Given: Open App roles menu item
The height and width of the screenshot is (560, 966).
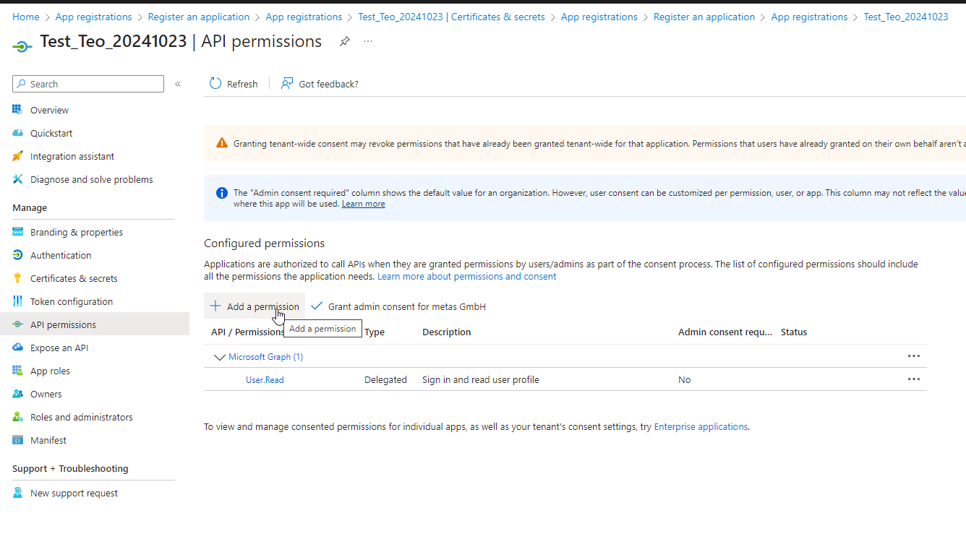Looking at the screenshot, I should pos(50,371).
